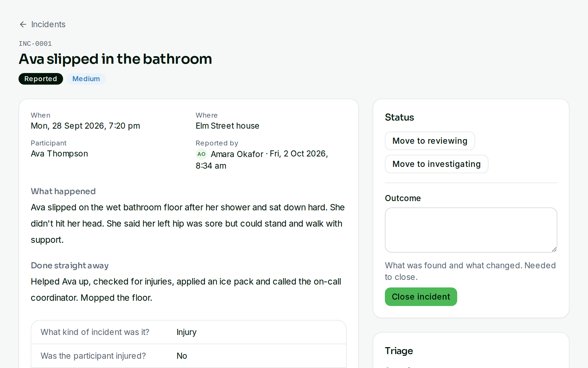Screen dimensions: 588x368
Task: Click the Reported by field label
Action: [217, 143]
